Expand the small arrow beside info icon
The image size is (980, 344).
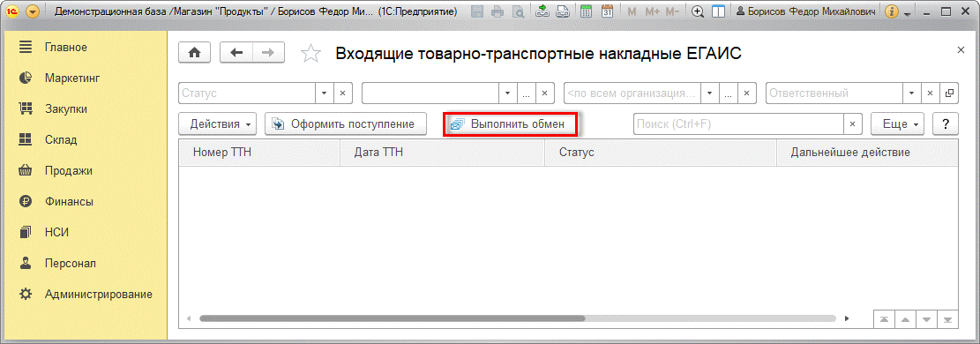click(908, 13)
